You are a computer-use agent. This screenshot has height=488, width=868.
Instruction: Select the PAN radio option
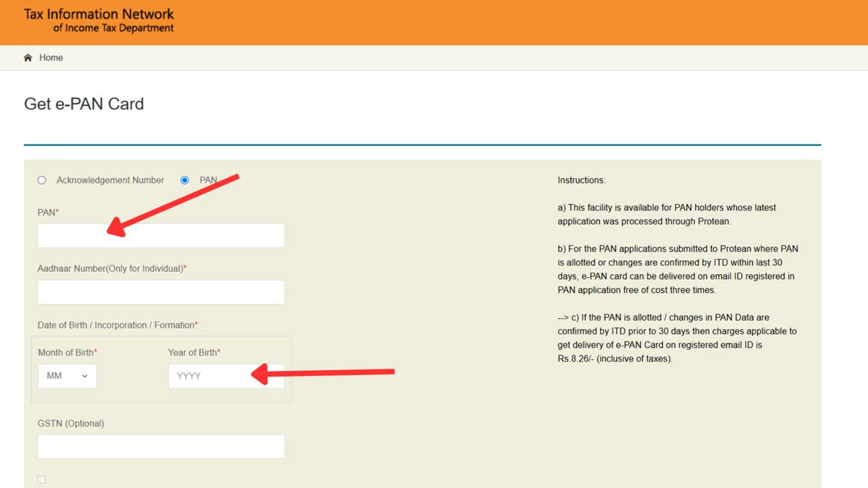(x=184, y=180)
